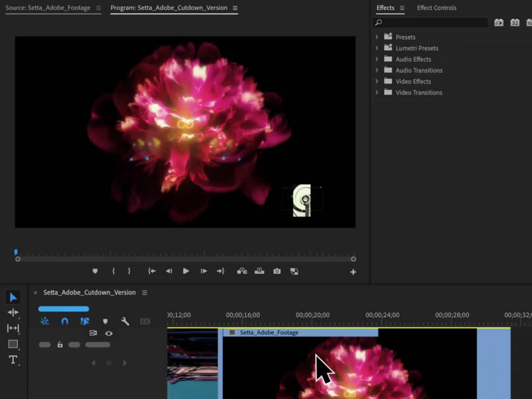Switch to the Effect Controls tab
The width and height of the screenshot is (532, 399).
pos(436,8)
